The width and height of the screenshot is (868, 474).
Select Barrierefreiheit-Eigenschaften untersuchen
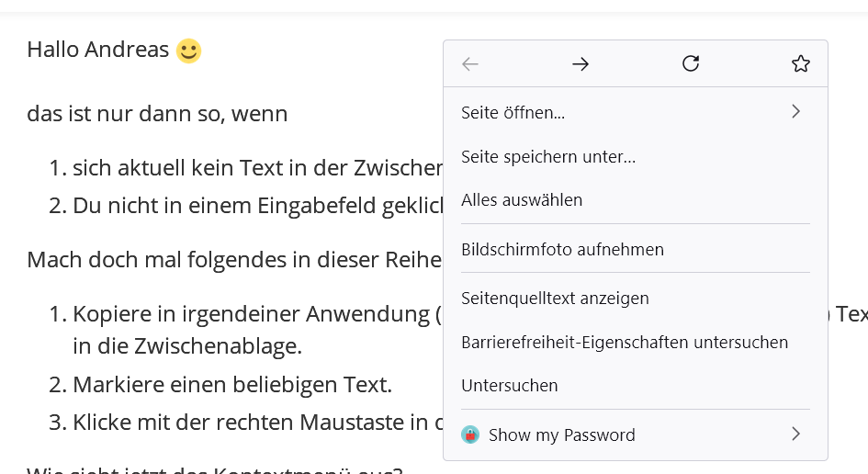(x=625, y=343)
